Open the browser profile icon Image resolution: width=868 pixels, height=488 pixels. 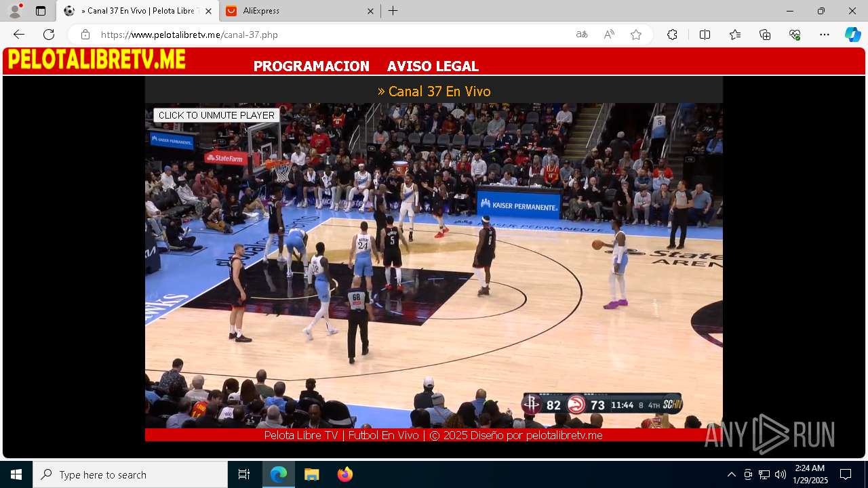coord(15,11)
